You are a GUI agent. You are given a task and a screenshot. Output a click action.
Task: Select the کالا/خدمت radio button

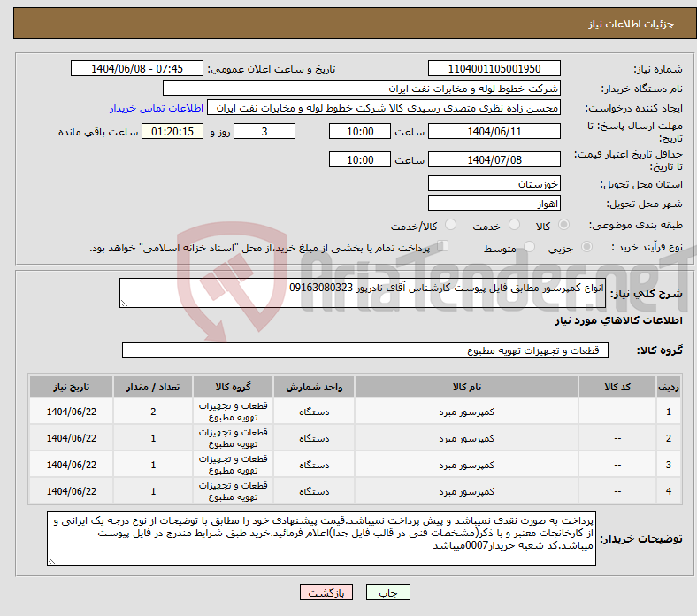click(x=451, y=225)
